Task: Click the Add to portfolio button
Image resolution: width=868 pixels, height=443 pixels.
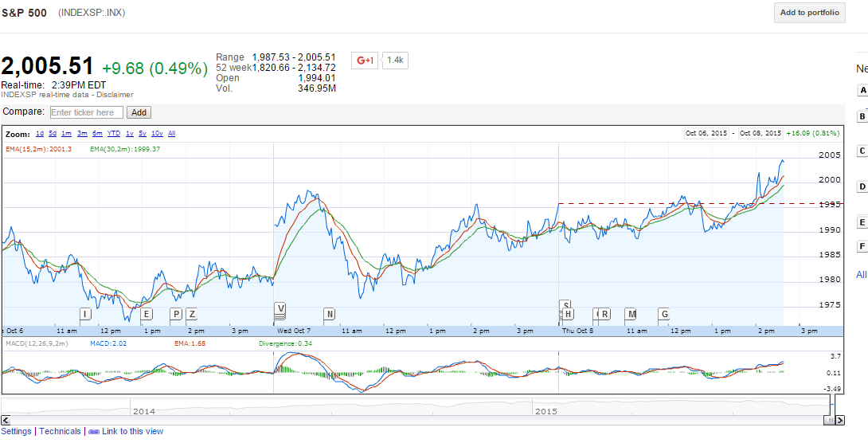Action: 809,13
